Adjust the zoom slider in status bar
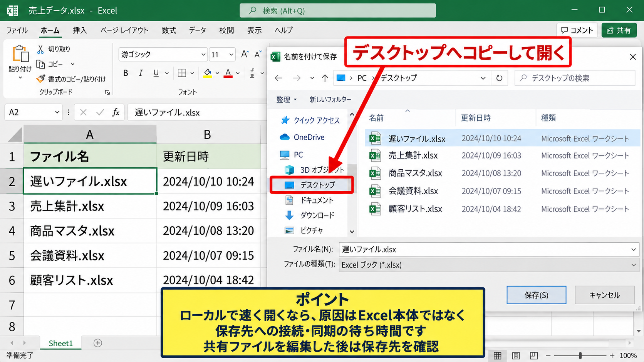The image size is (644, 362). [x=580, y=355]
